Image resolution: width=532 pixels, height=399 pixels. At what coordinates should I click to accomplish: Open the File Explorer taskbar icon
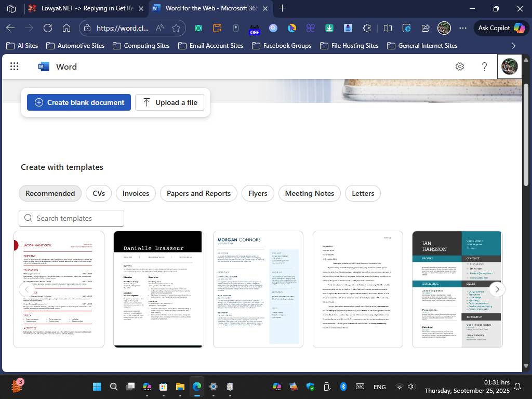coord(180,387)
